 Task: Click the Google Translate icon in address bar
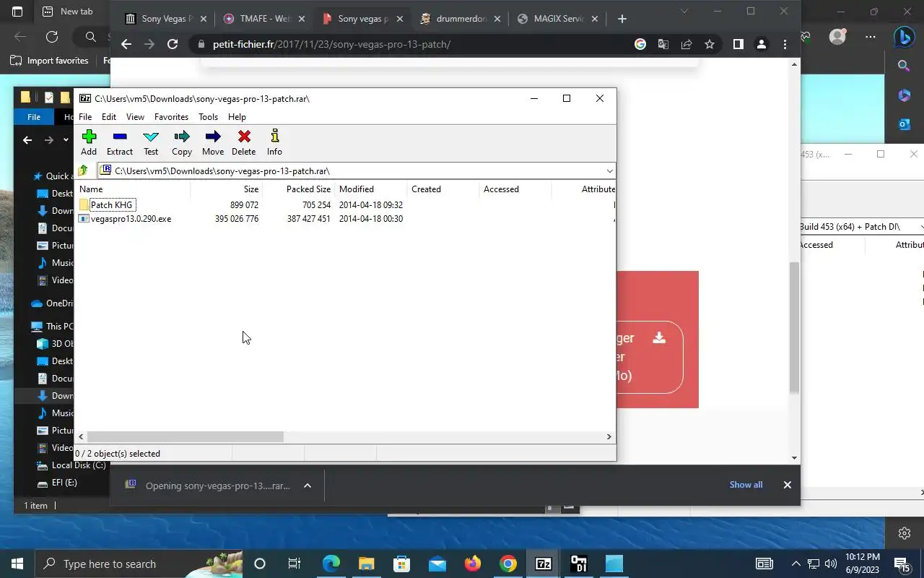tap(663, 44)
